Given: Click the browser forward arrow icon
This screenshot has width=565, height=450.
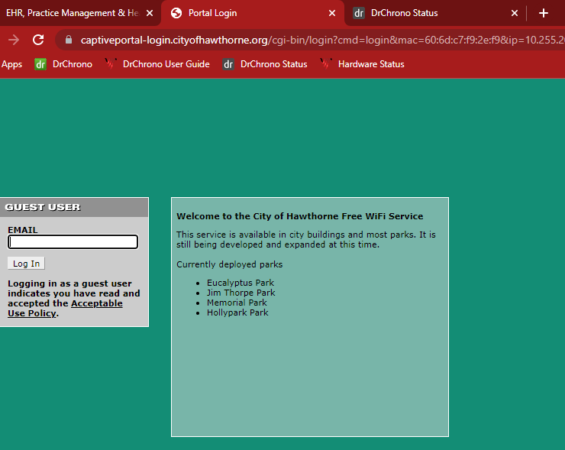Looking at the screenshot, I should point(14,40).
